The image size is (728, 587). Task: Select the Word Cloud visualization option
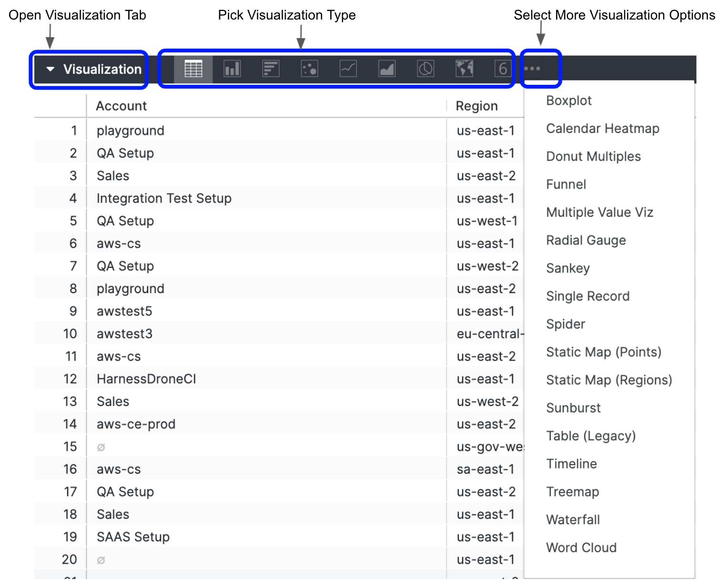(581, 547)
